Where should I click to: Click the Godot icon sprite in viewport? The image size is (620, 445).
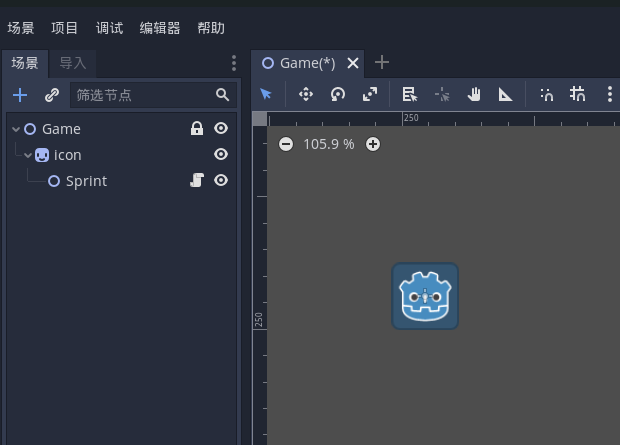(425, 296)
